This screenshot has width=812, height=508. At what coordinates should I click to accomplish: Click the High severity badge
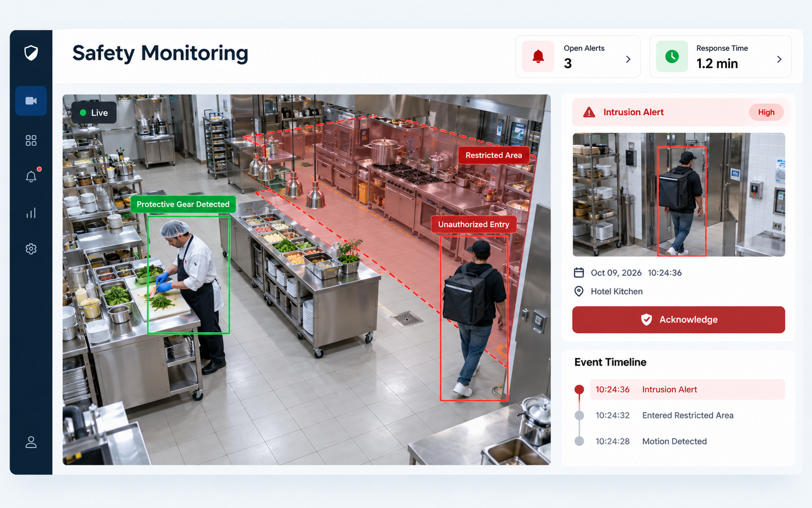[766, 112]
